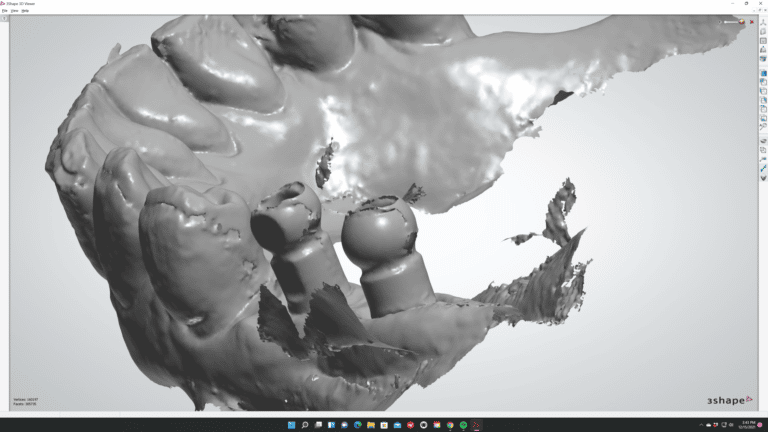
Task: Select the cube view with the blue left side
Action: (763, 91)
